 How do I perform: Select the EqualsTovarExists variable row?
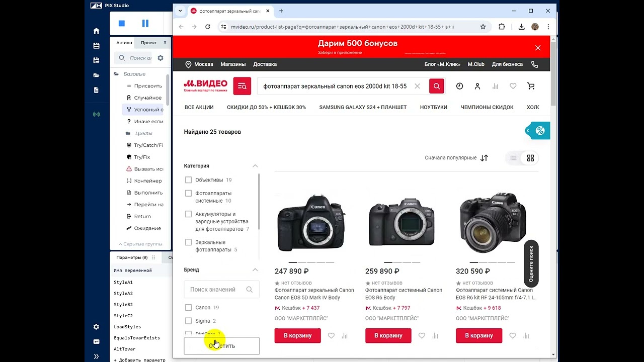pos(137,338)
